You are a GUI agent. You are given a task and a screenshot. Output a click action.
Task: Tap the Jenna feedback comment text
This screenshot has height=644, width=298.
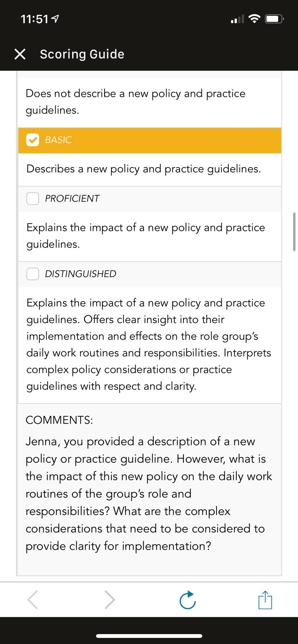tap(149, 494)
